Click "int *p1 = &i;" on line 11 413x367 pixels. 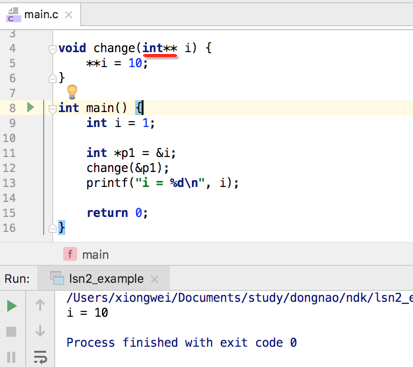pos(131,153)
